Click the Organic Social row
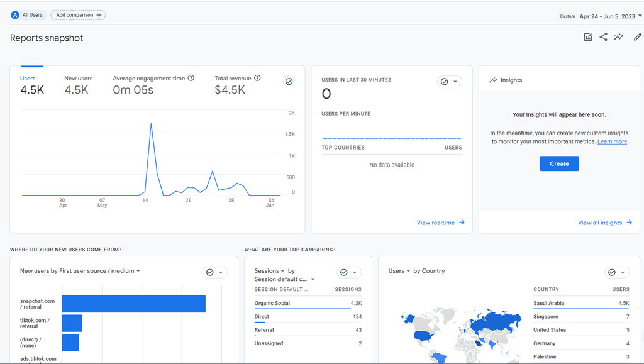 point(308,303)
